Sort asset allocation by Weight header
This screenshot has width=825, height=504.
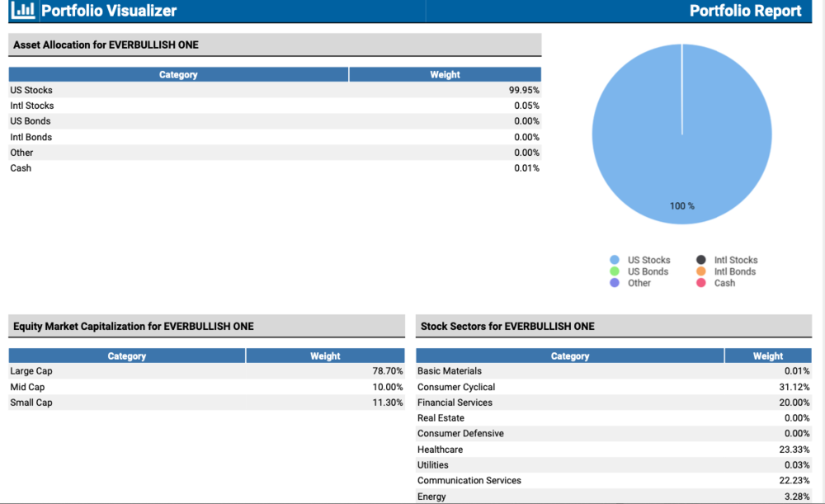[445, 74]
